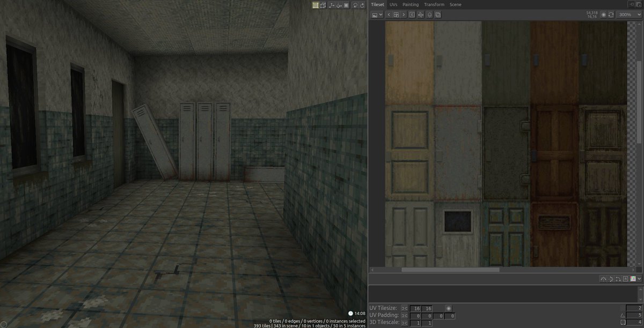644x328 pixels.
Task: Click the 14:08 clock indicator in viewport
Action: (357, 312)
